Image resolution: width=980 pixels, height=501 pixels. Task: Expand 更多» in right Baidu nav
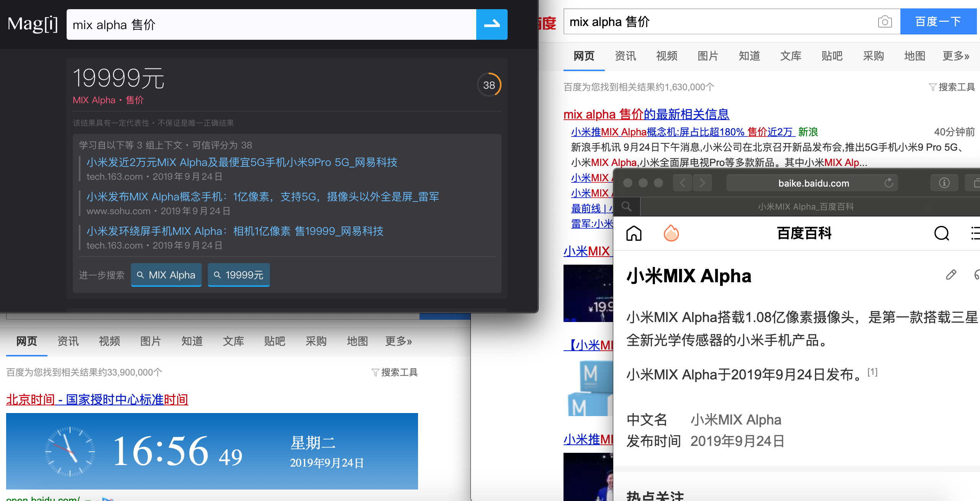[955, 56]
